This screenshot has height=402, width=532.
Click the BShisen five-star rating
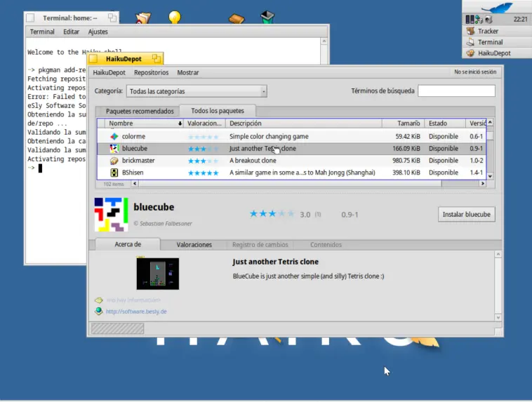[x=204, y=173]
